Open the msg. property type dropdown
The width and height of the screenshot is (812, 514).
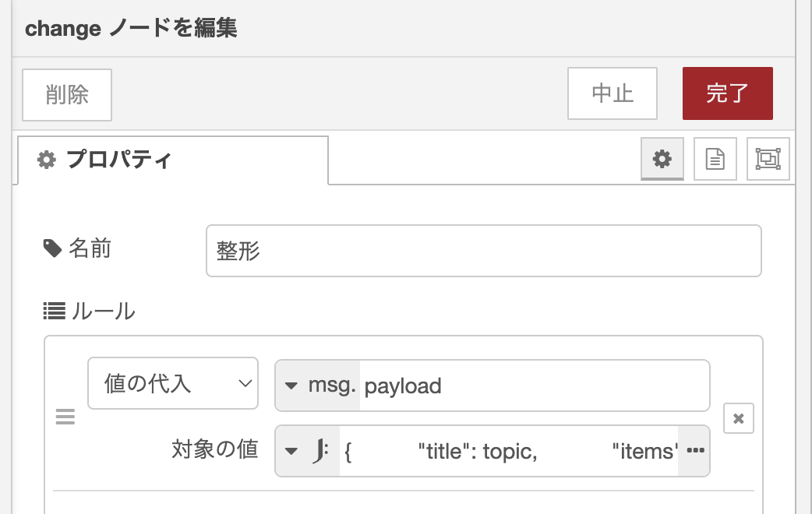tap(317, 385)
